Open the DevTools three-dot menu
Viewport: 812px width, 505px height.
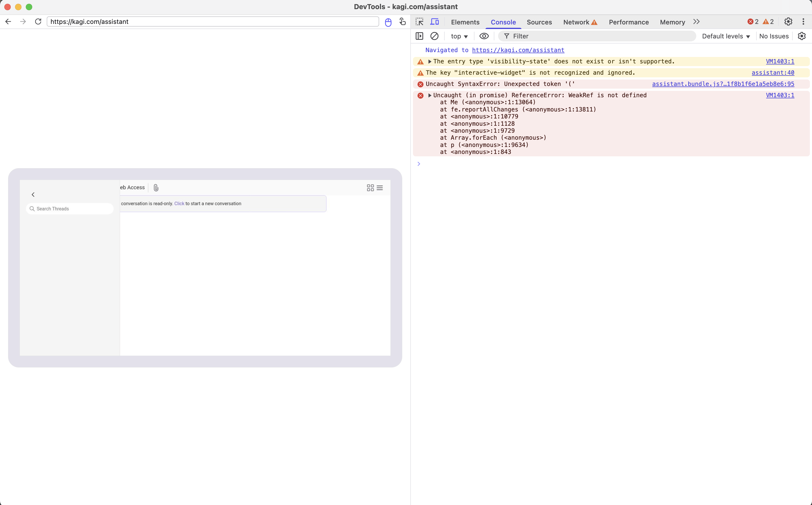click(803, 22)
